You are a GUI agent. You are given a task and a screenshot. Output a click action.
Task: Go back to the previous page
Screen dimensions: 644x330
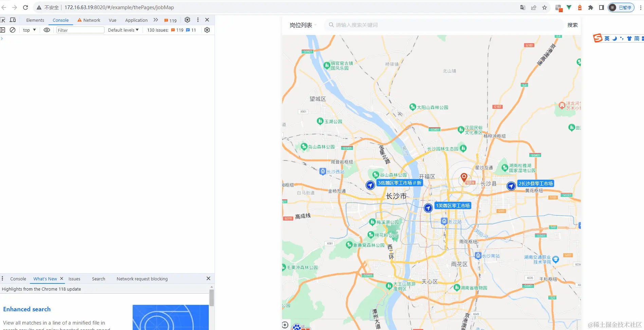[x=4, y=7]
